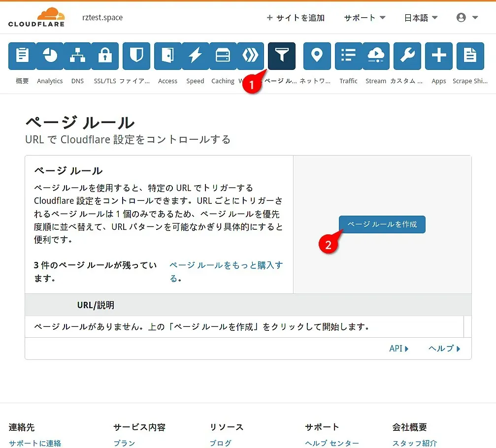
Task: Expand the user account dropdown
Action: point(467,18)
